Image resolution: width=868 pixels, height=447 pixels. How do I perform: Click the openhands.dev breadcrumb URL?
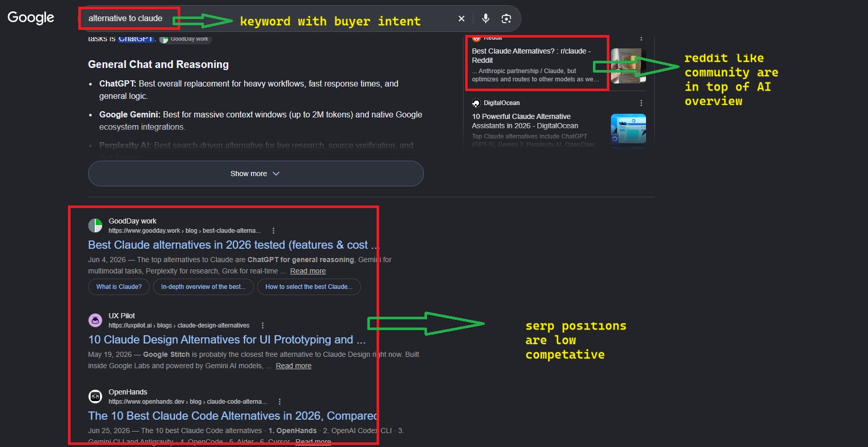click(x=188, y=402)
